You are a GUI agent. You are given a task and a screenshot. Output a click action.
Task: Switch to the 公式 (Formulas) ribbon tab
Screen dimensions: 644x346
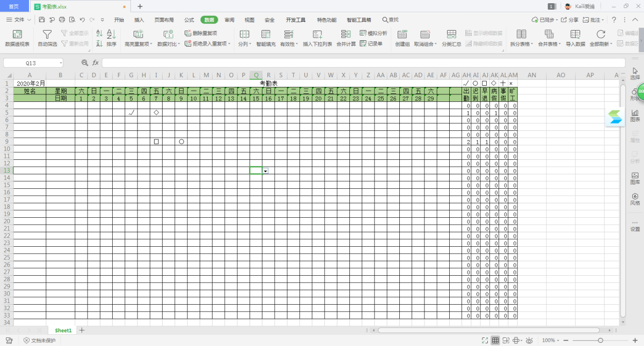189,20
